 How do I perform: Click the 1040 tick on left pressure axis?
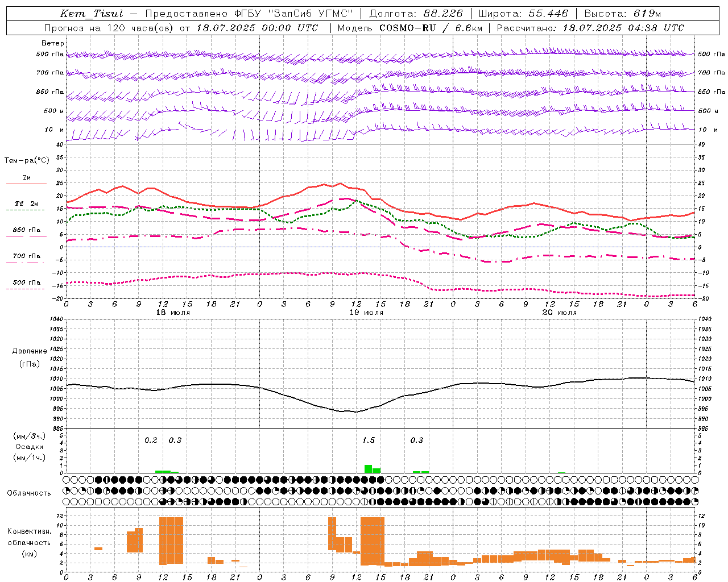(x=56, y=319)
